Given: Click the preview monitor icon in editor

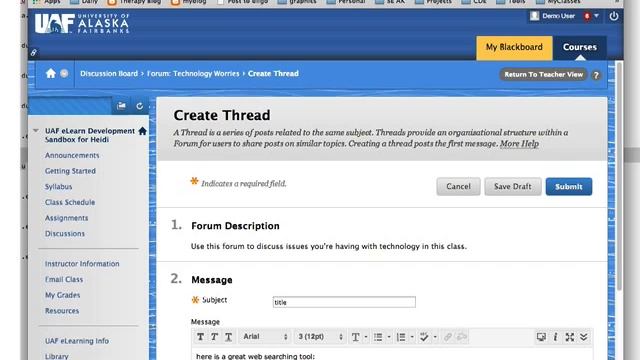Looking at the screenshot, I should (541, 337).
